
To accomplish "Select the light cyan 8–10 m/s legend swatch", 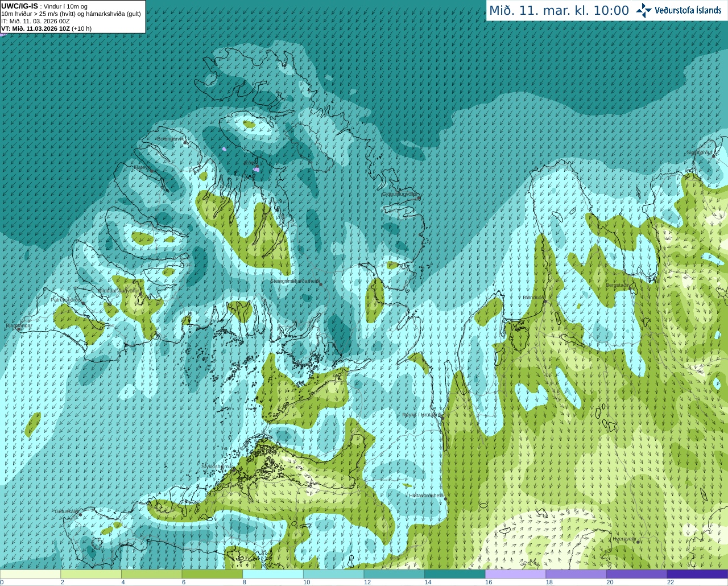I will (x=273, y=574).
